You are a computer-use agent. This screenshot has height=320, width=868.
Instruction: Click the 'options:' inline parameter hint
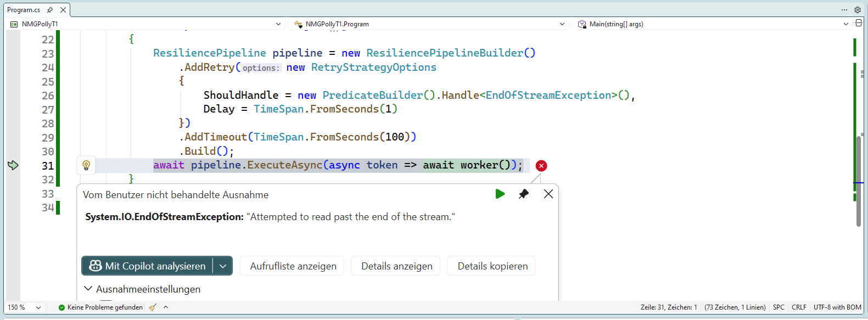[x=261, y=68]
